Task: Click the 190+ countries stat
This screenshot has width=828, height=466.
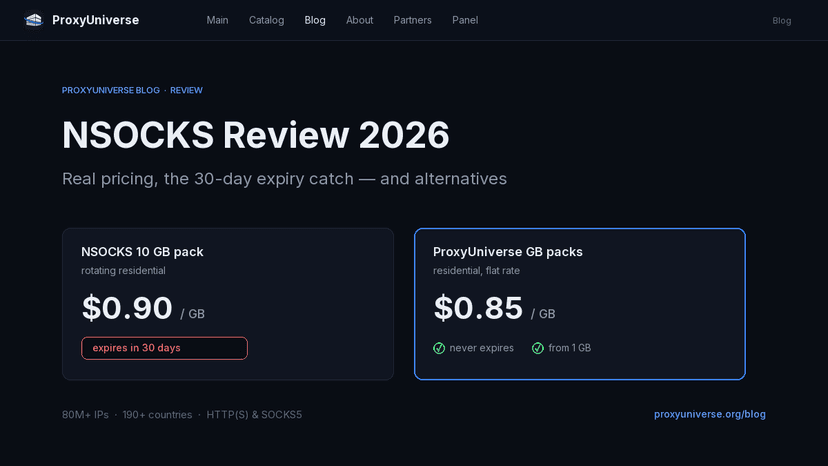Action: 157,415
